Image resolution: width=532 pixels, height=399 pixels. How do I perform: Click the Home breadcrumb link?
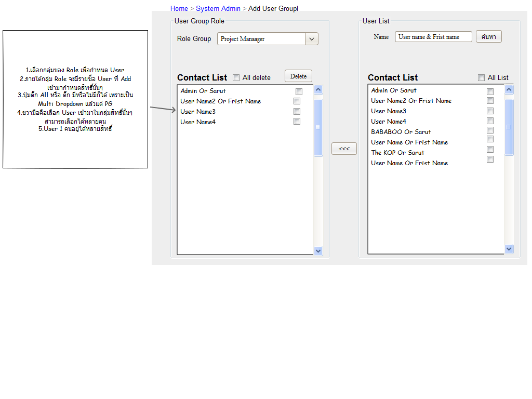[x=179, y=8]
